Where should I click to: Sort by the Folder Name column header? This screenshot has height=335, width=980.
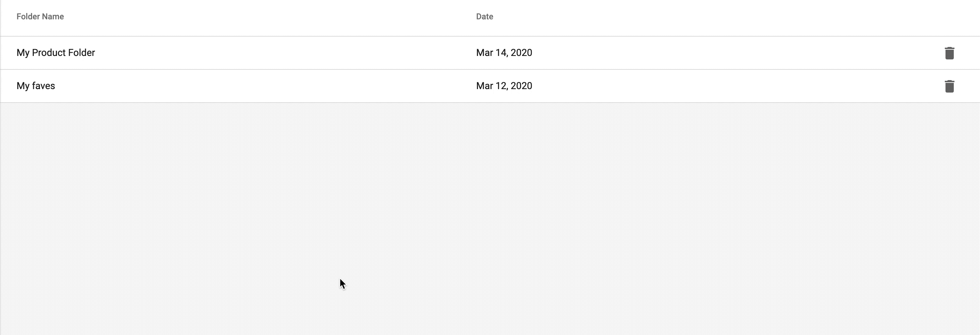tap(40, 17)
